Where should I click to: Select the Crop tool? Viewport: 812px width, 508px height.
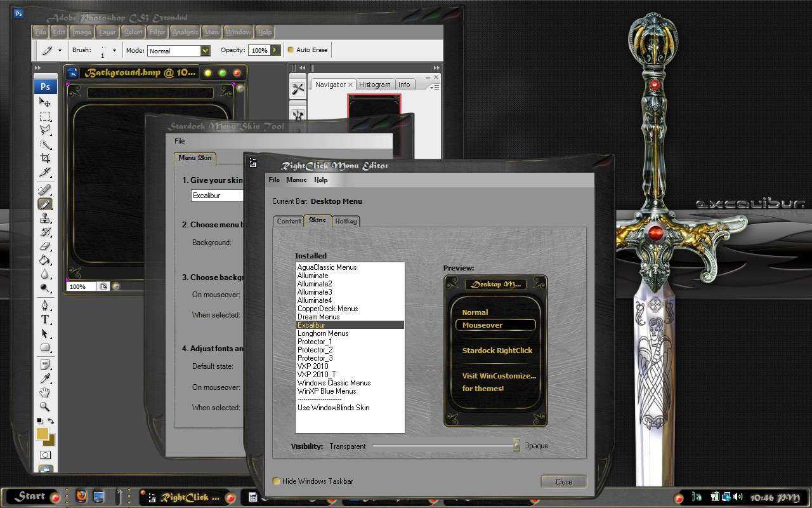coord(45,158)
